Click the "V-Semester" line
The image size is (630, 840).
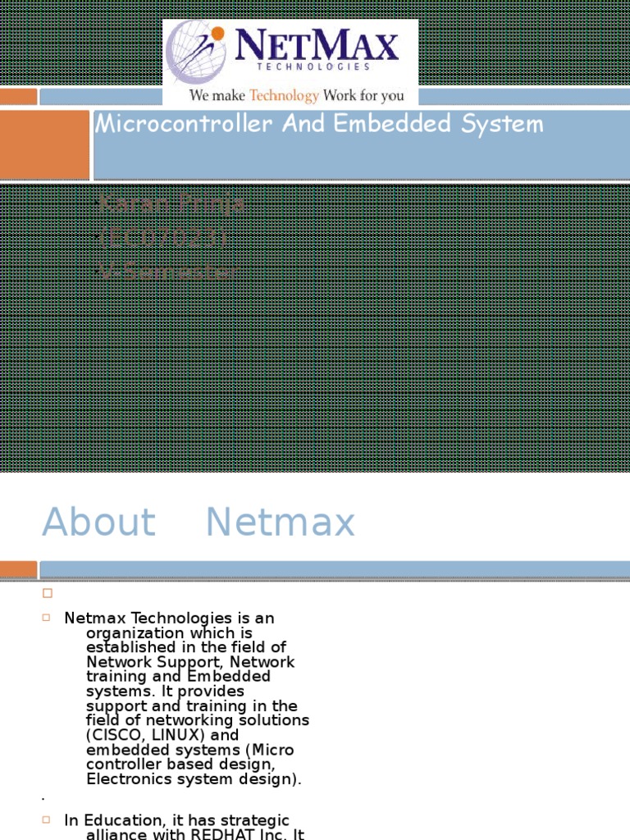169,272
